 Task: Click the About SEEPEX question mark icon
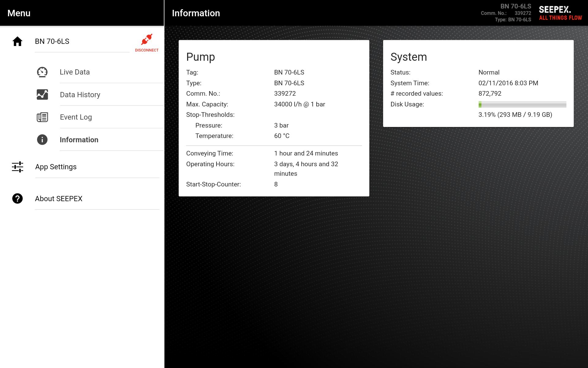point(17,199)
